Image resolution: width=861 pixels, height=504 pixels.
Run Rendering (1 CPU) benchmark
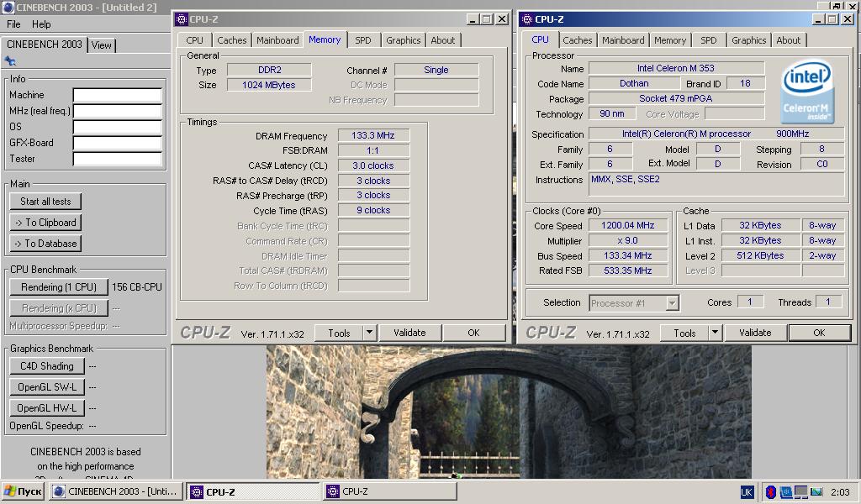coord(59,286)
